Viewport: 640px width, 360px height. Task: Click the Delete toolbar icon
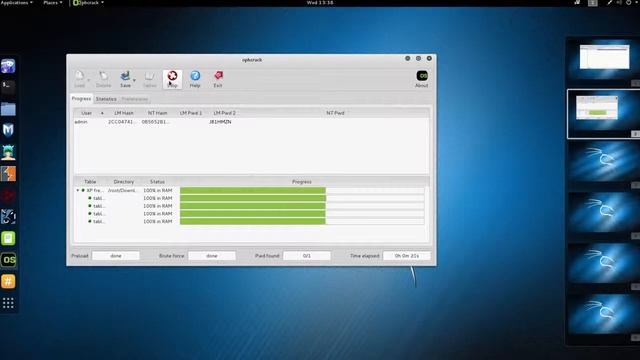pos(103,79)
